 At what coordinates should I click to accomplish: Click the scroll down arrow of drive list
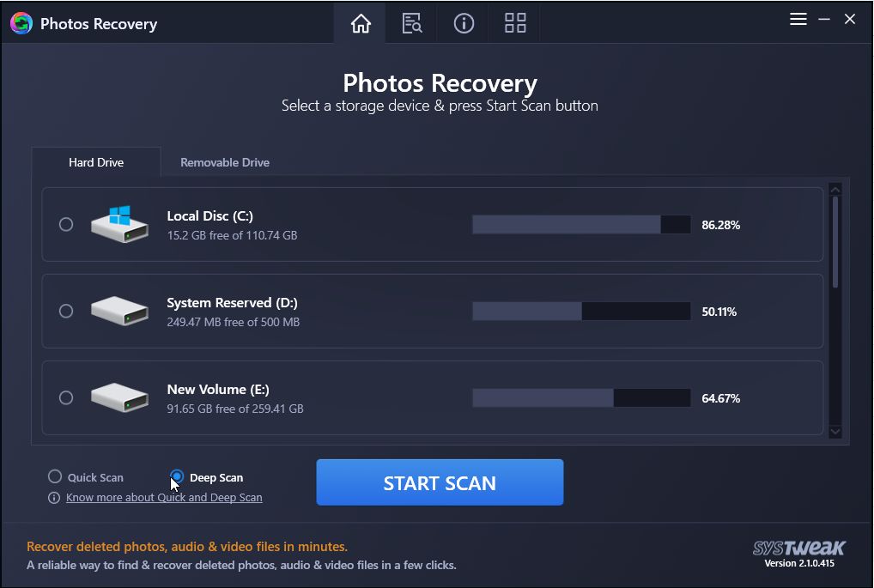(x=835, y=432)
